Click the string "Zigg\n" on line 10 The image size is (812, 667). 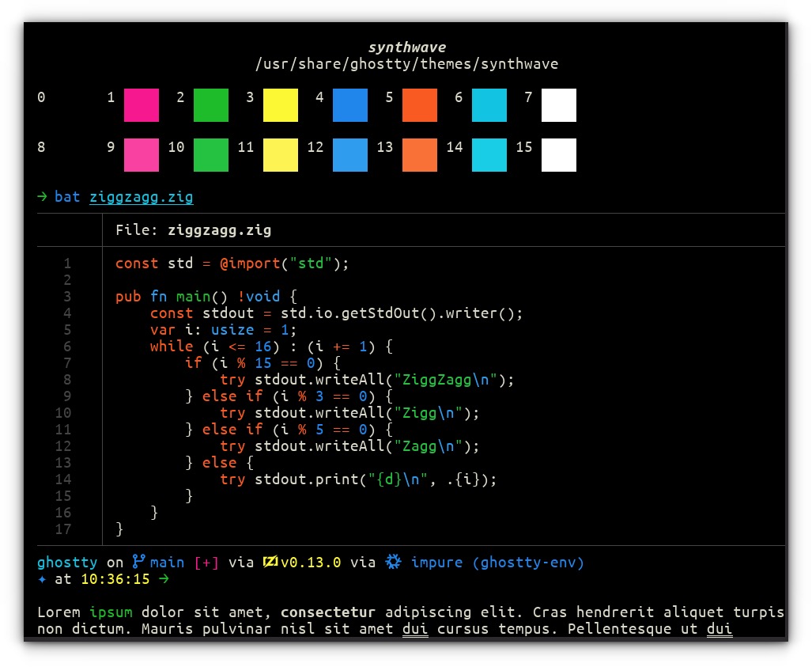point(429,413)
